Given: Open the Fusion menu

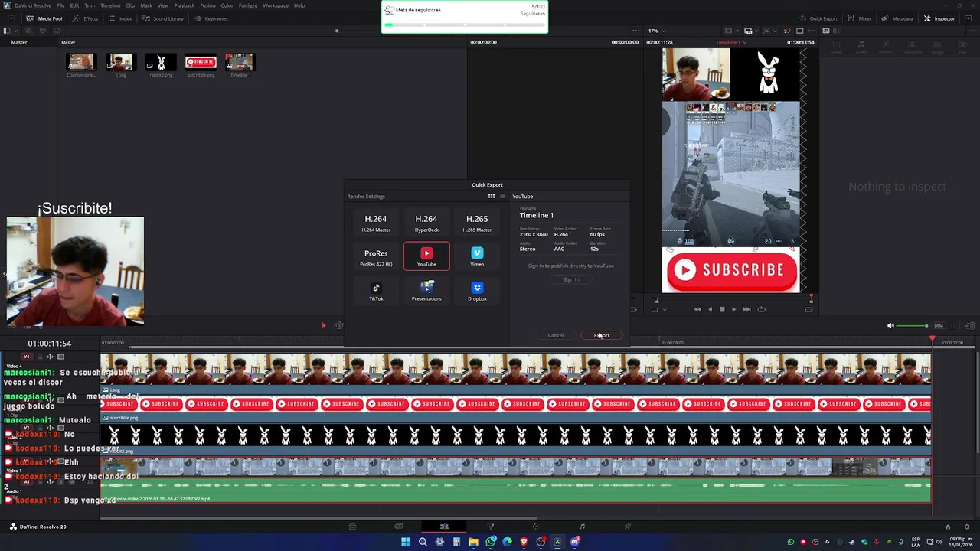Looking at the screenshot, I should pyautogui.click(x=207, y=5).
